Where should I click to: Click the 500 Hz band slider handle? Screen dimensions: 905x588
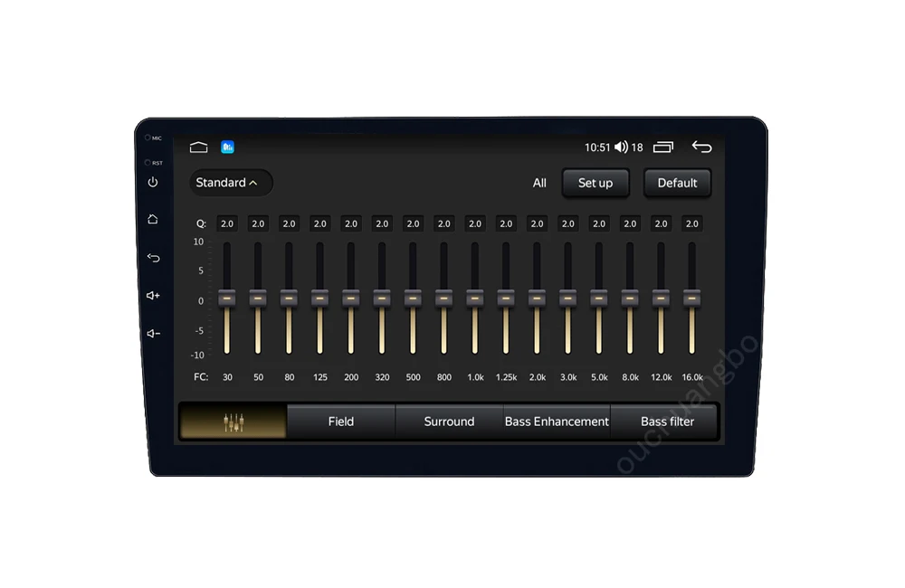413,299
